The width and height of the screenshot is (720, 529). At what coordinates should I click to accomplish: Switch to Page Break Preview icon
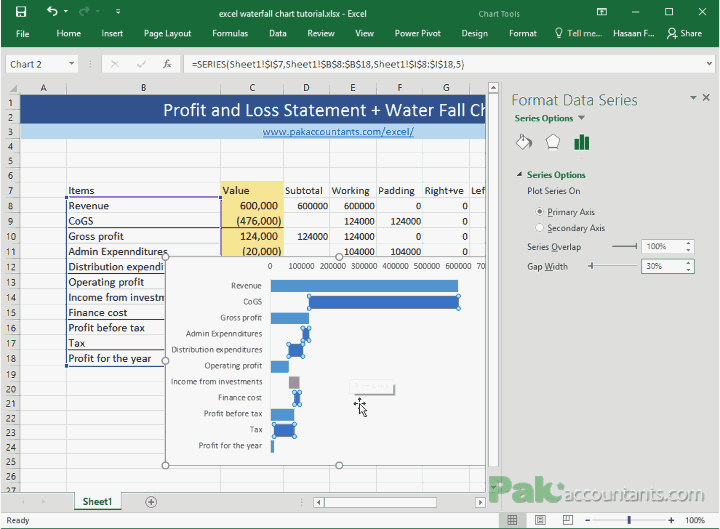[568, 520]
